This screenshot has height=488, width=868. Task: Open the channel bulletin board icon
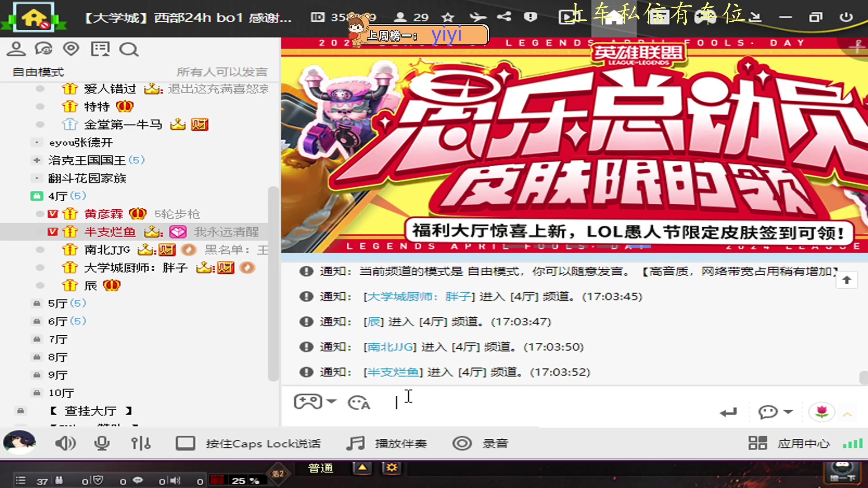(x=100, y=49)
